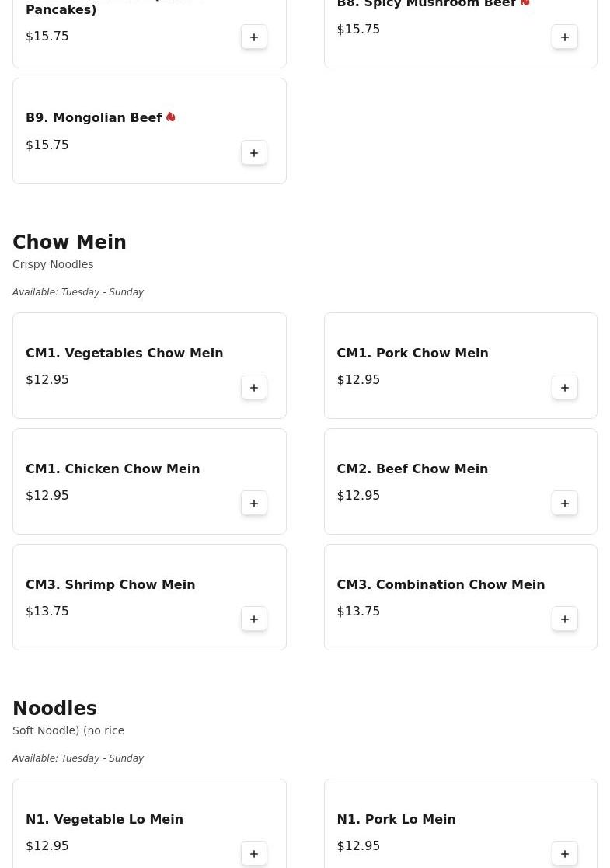Screen dimensions: 610x868
Task: Open CM1. Vegetables Chow Mein item details
Action: [x=124, y=354]
